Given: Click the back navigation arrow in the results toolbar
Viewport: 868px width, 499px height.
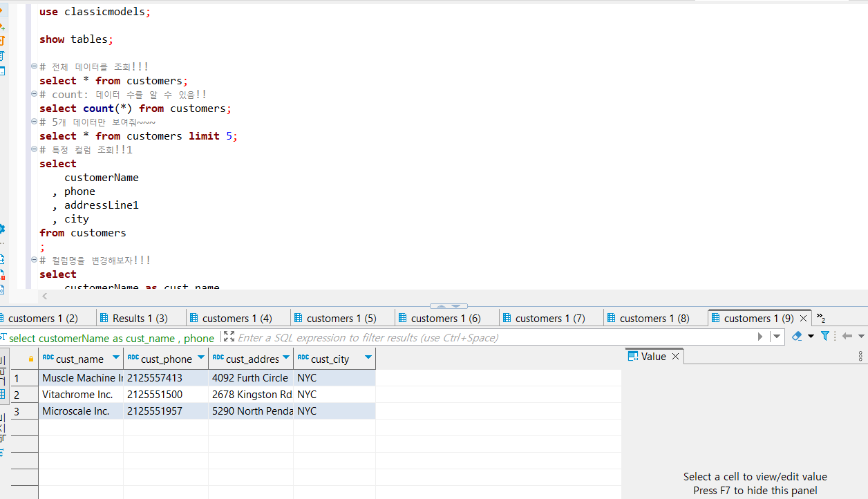Looking at the screenshot, I should point(847,337).
